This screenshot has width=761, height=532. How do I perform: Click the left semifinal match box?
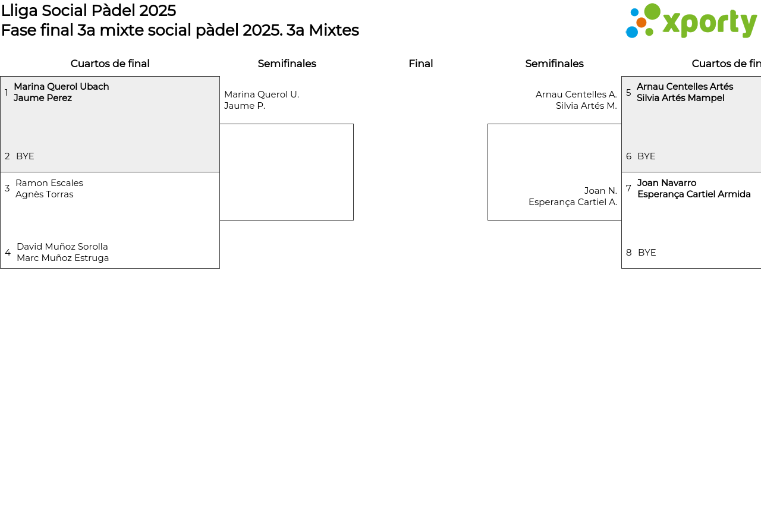pos(287,172)
